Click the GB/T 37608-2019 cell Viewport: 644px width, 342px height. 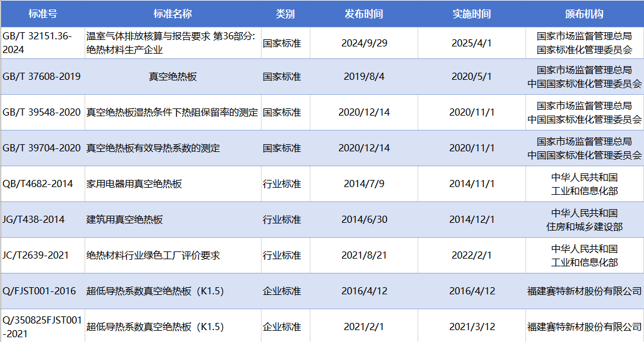[x=42, y=77]
